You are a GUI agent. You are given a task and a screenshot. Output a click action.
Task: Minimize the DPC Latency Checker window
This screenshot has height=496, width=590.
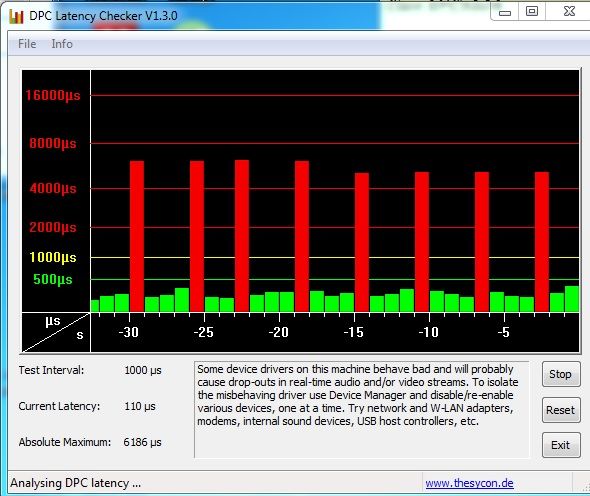point(505,12)
